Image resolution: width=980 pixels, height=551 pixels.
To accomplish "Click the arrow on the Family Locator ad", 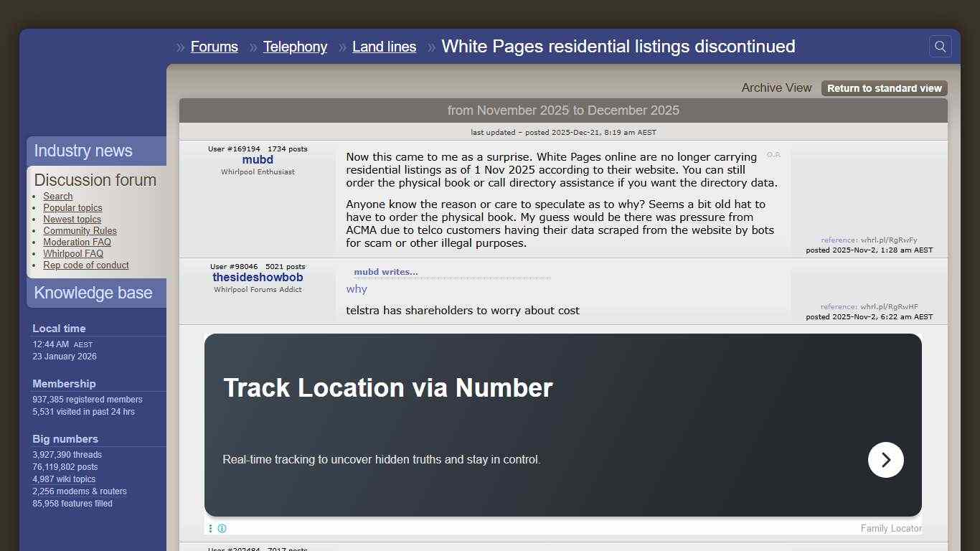I will click(x=886, y=460).
